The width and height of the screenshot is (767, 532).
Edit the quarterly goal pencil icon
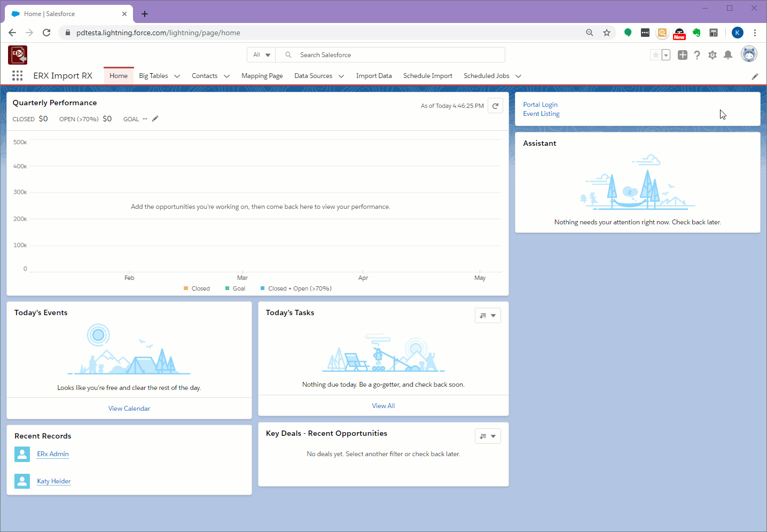click(155, 119)
